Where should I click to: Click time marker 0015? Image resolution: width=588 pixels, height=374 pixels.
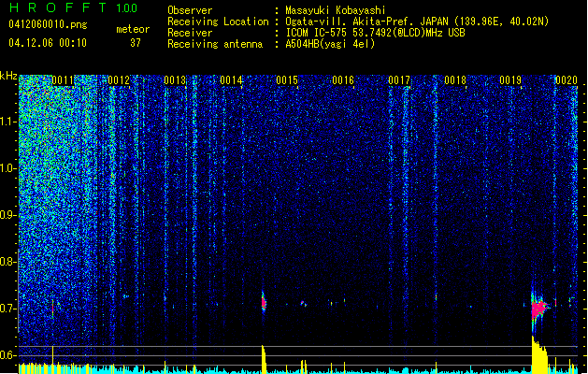[287, 80]
